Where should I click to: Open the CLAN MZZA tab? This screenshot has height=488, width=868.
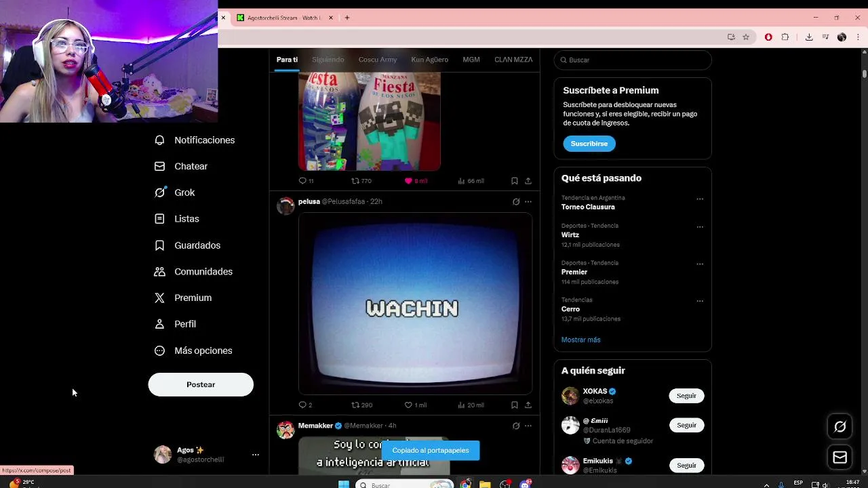[x=513, y=60]
